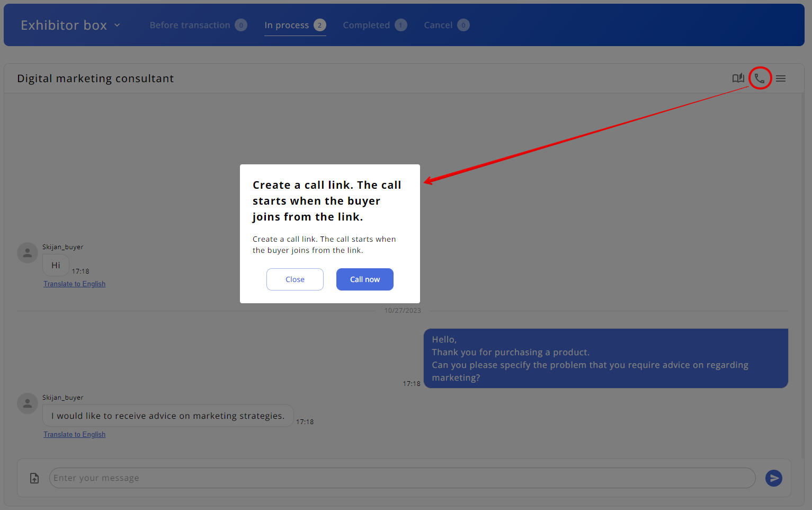Viewport: 812px width, 510px height.
Task: Click Skijan_buyer avatar beside Hi message
Action: (x=28, y=253)
